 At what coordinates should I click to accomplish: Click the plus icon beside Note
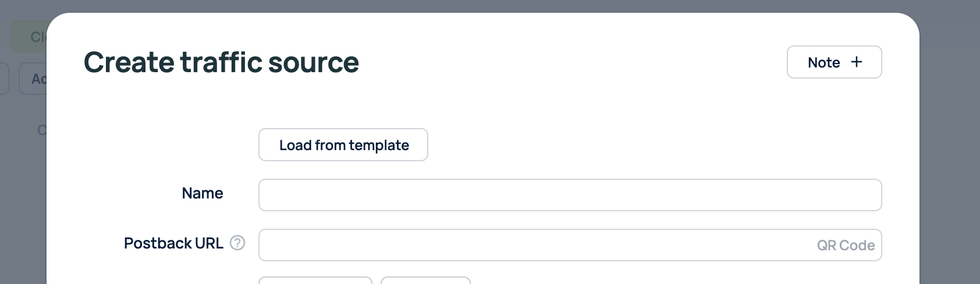(856, 62)
